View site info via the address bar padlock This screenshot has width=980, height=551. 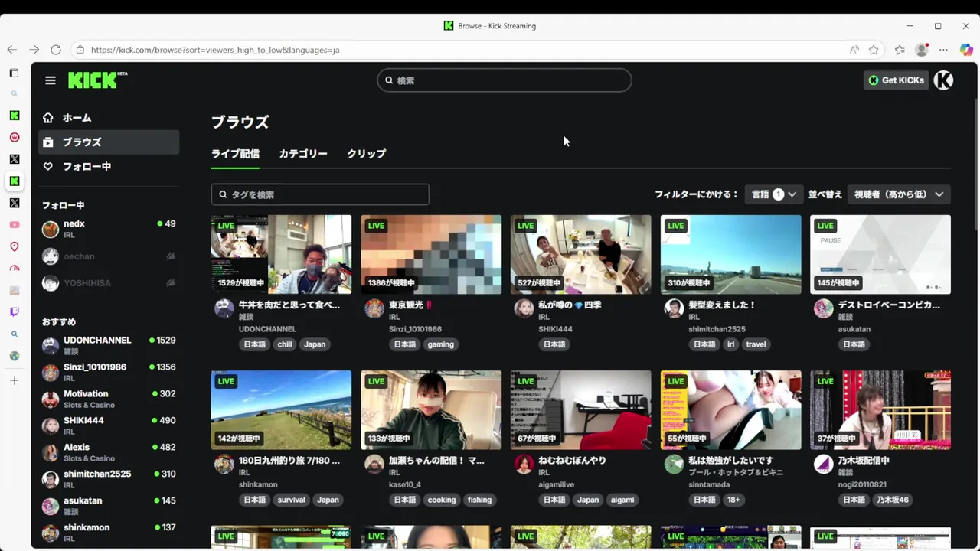click(80, 50)
